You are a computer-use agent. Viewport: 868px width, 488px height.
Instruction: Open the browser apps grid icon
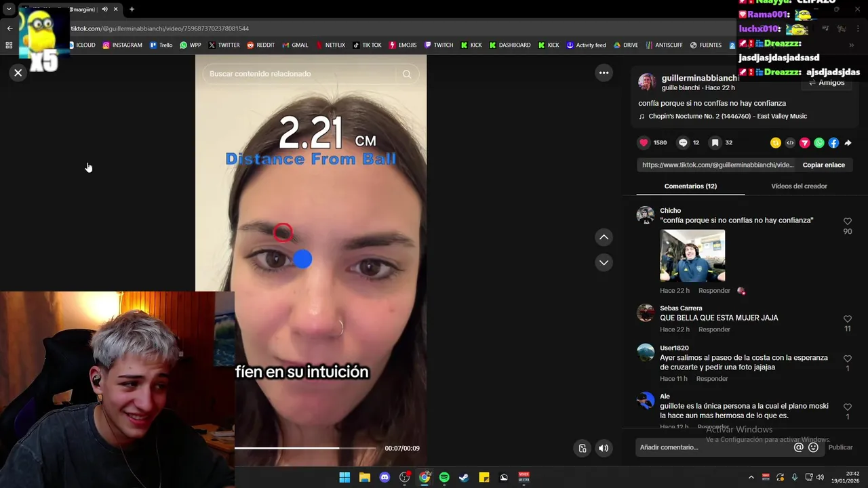click(x=9, y=45)
